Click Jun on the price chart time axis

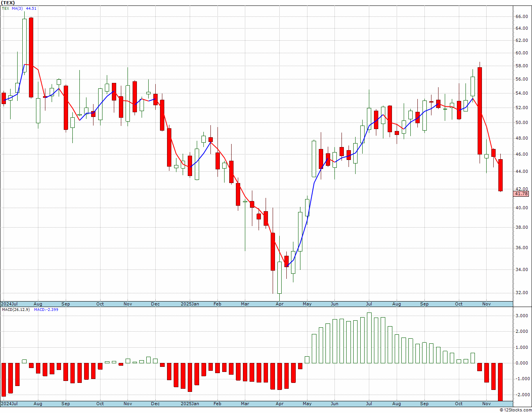click(x=334, y=304)
